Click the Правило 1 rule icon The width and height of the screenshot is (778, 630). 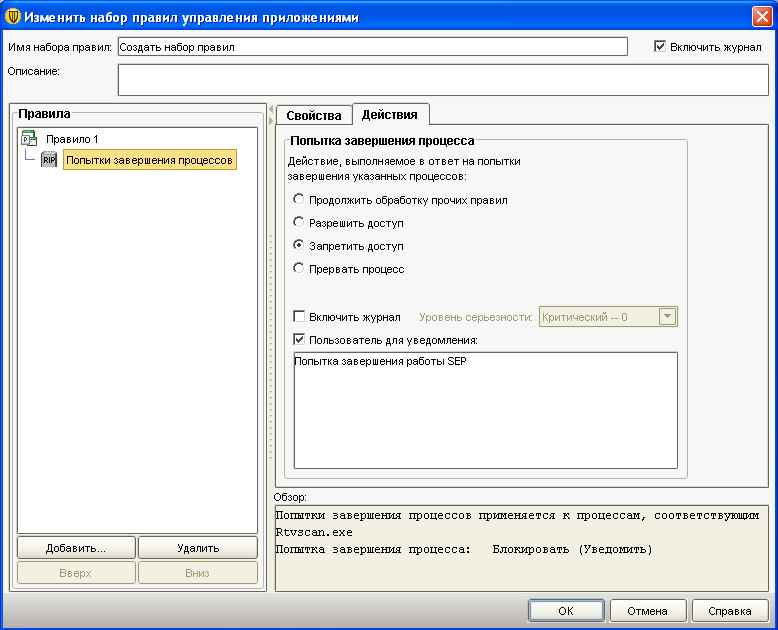29,138
